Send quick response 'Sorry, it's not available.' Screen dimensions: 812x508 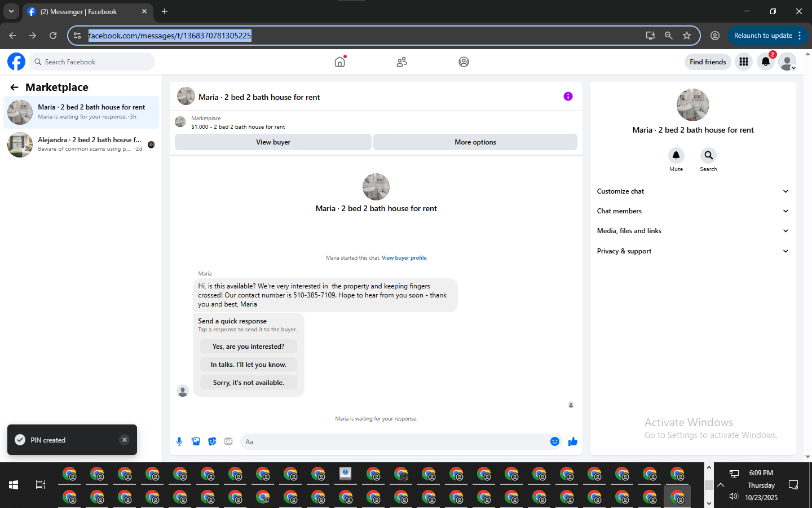249,383
